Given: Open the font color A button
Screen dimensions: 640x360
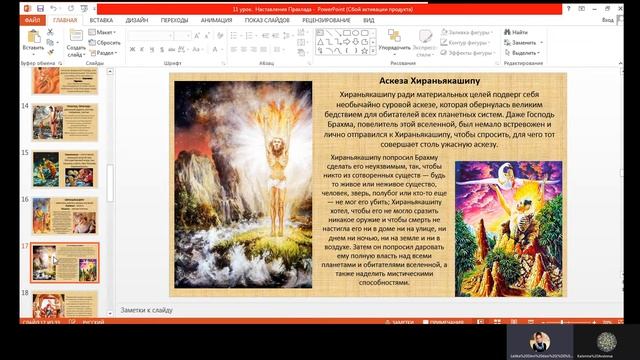Looking at the screenshot, I should pyautogui.click(x=215, y=49).
